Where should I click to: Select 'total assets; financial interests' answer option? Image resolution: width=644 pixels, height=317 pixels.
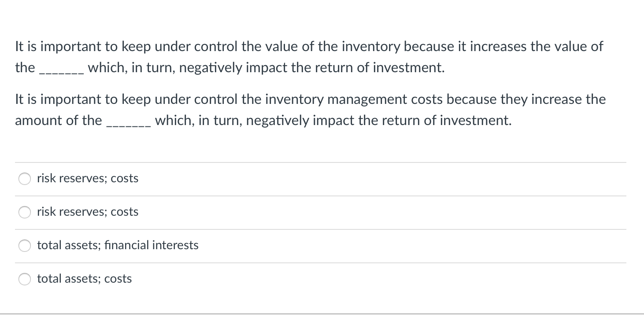(x=25, y=246)
